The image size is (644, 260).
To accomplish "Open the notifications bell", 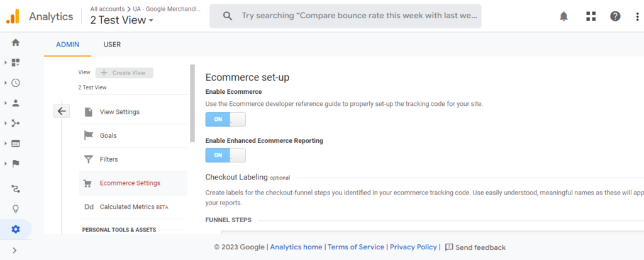I will click(x=564, y=16).
